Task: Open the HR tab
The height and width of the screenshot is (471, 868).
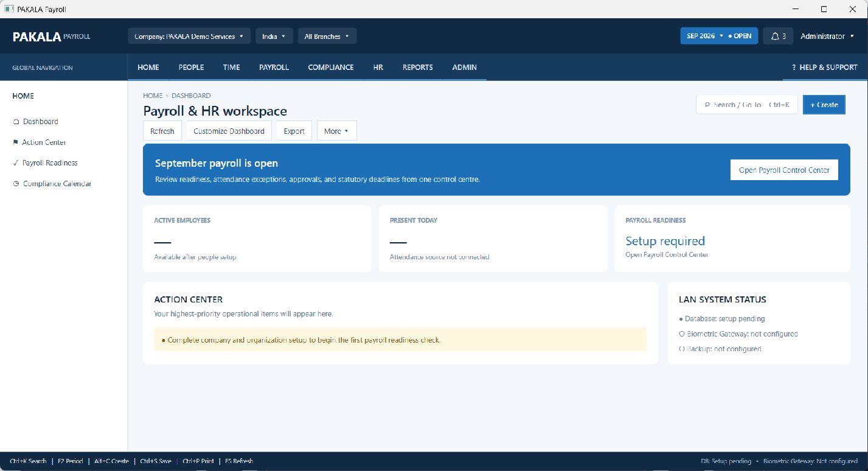Action: point(378,67)
